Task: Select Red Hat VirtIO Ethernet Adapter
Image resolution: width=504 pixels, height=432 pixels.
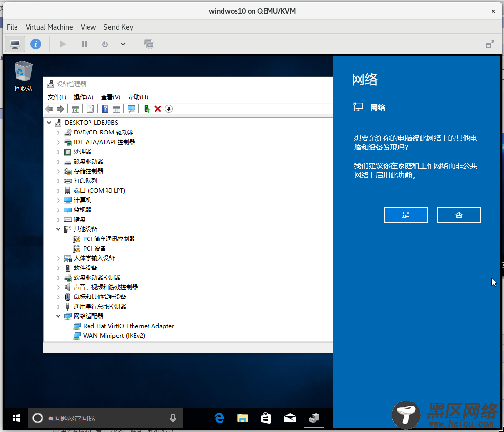Action: click(128, 326)
